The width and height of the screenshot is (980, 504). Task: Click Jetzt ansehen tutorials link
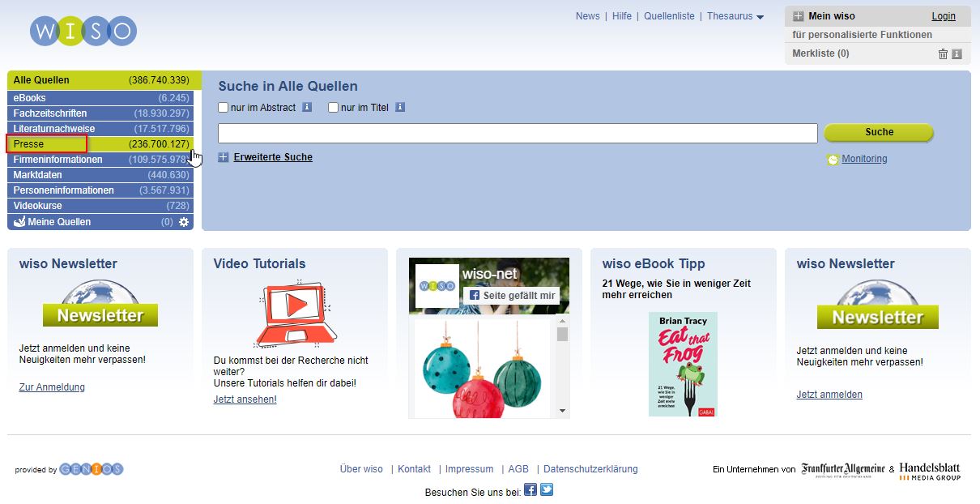[245, 399]
